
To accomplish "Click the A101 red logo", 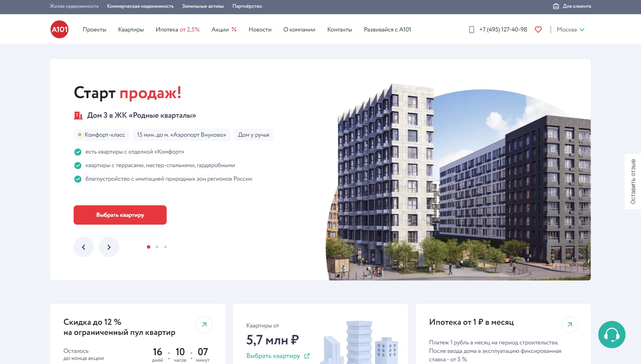I will click(x=60, y=29).
